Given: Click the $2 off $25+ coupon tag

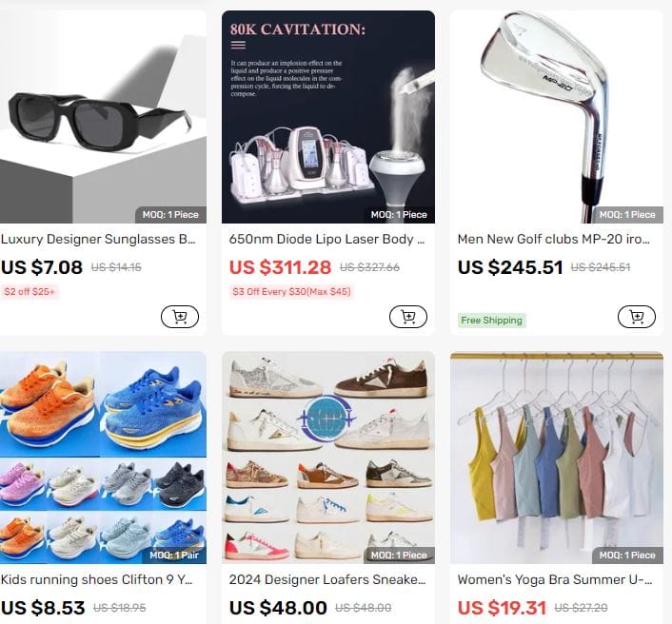Looking at the screenshot, I should [x=30, y=292].
